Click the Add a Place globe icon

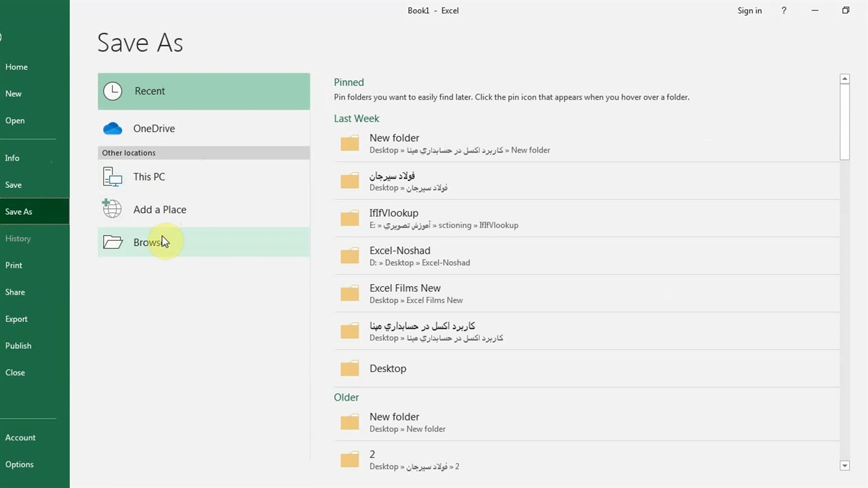point(112,209)
